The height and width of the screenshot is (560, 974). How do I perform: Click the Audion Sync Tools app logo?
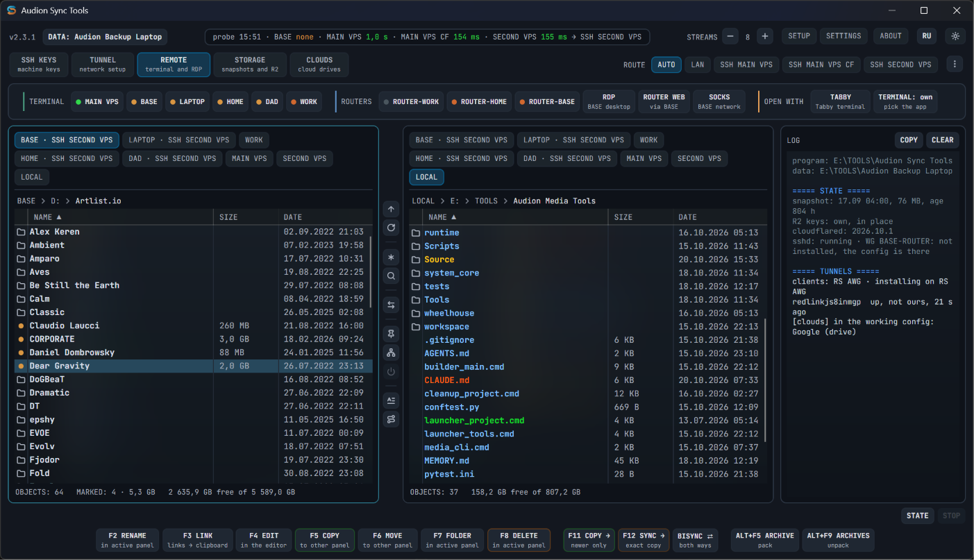click(12, 10)
